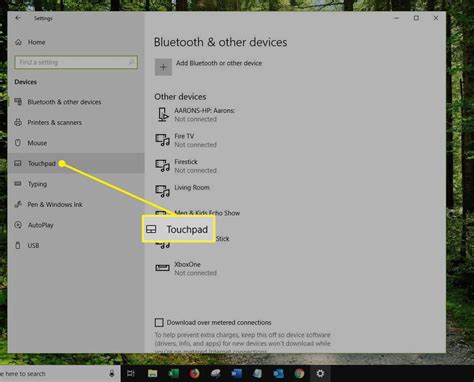The height and width of the screenshot is (382, 474).
Task: Click the touchpad icon in the sidebar
Action: click(18, 163)
